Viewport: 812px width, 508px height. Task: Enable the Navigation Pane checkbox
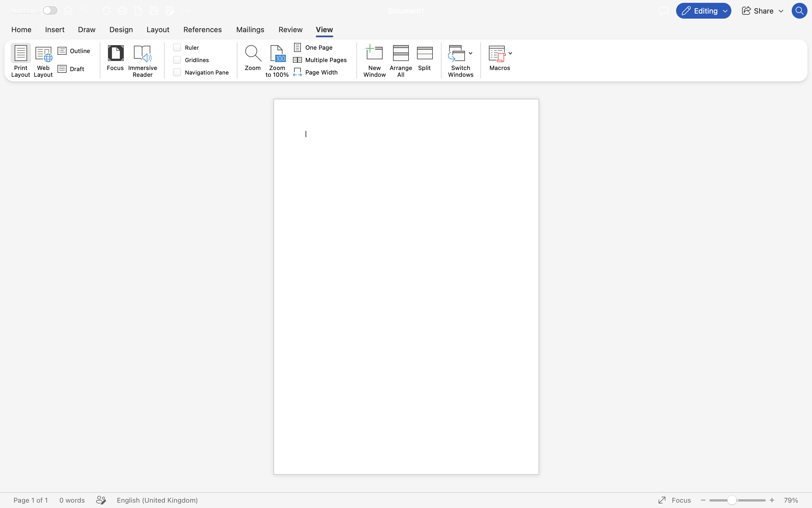pos(177,72)
